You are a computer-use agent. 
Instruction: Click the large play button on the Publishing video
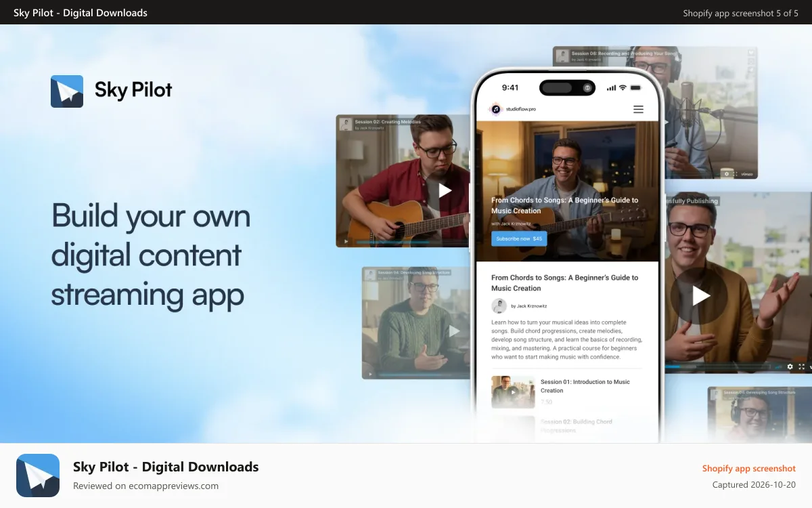tap(700, 295)
